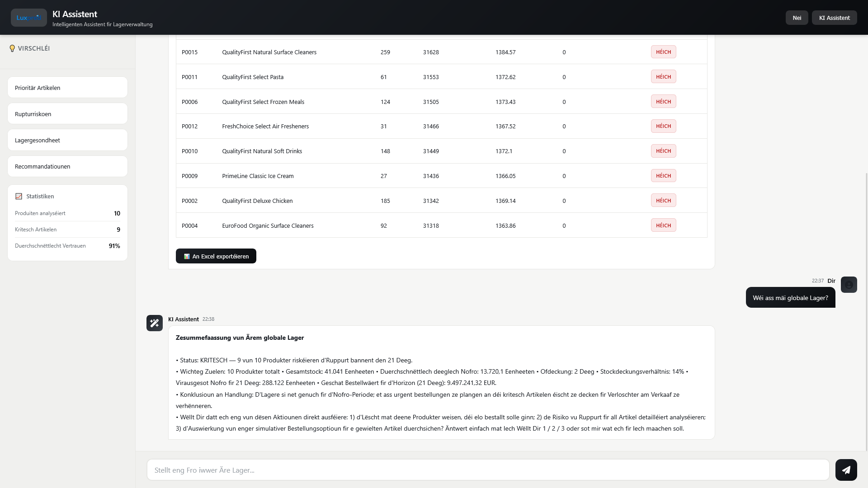Select Rupturriskoen in the sidebar
The height and width of the screenshot is (488, 868).
(x=67, y=114)
